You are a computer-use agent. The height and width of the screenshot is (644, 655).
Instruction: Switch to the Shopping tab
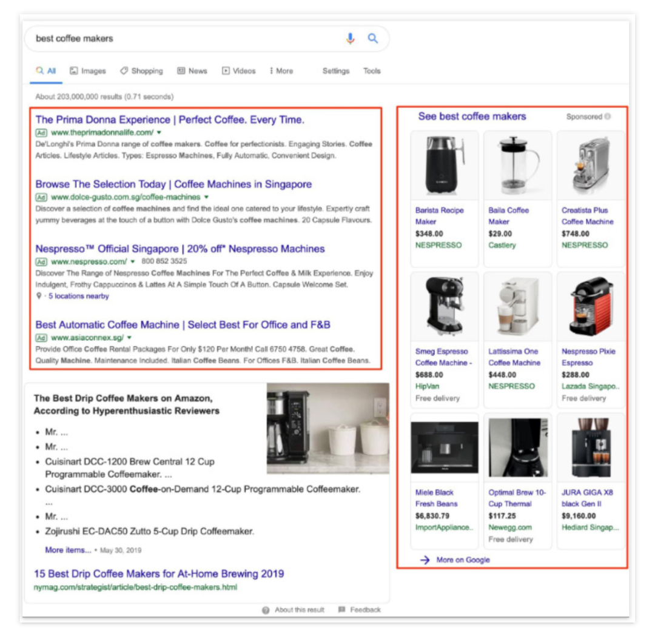tap(141, 71)
